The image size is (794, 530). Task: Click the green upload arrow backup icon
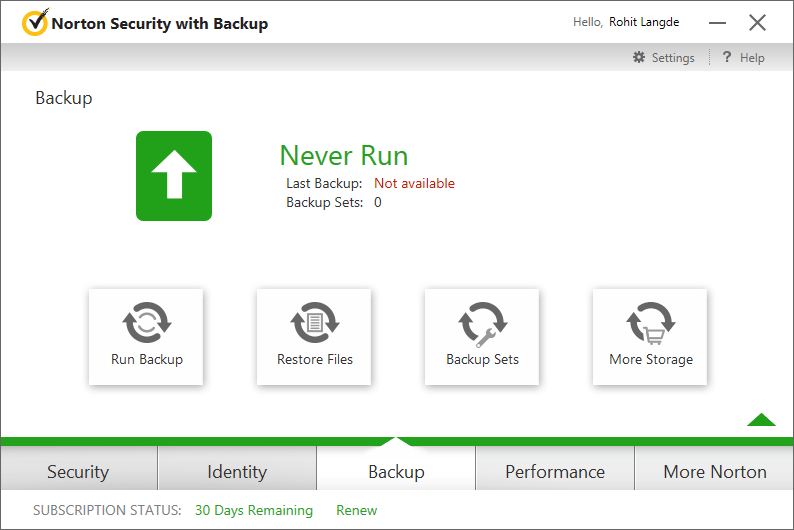point(174,176)
